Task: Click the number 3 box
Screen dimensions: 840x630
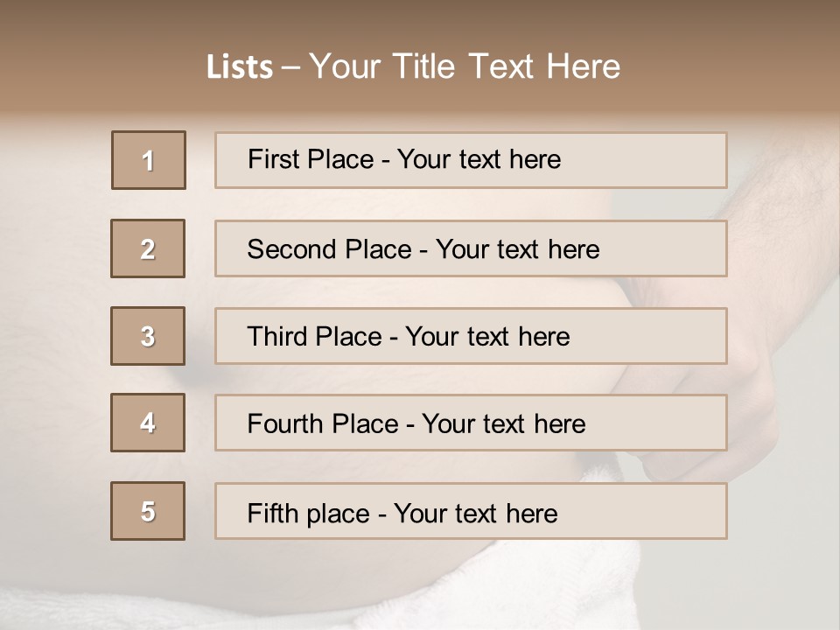Action: [148, 336]
